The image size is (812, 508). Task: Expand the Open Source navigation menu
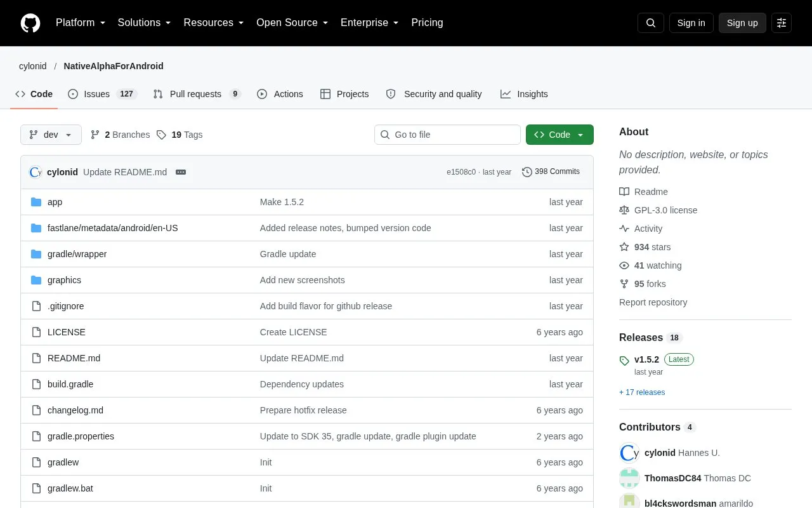click(x=292, y=23)
